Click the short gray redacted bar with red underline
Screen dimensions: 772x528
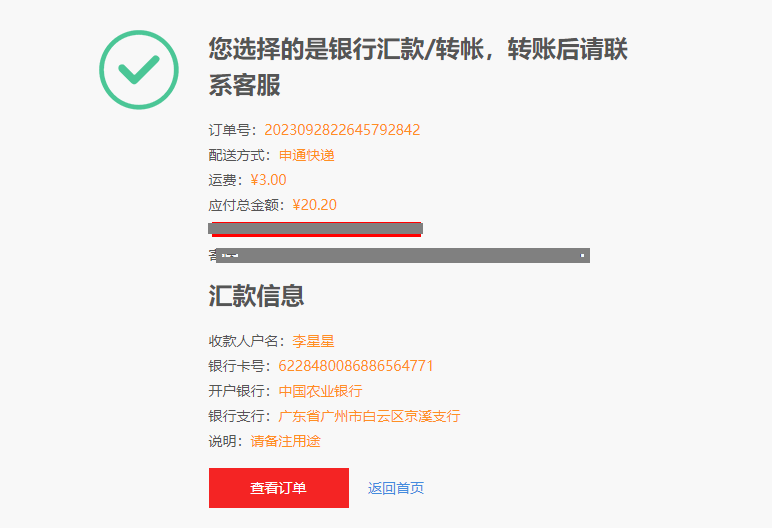pyautogui.click(x=315, y=229)
